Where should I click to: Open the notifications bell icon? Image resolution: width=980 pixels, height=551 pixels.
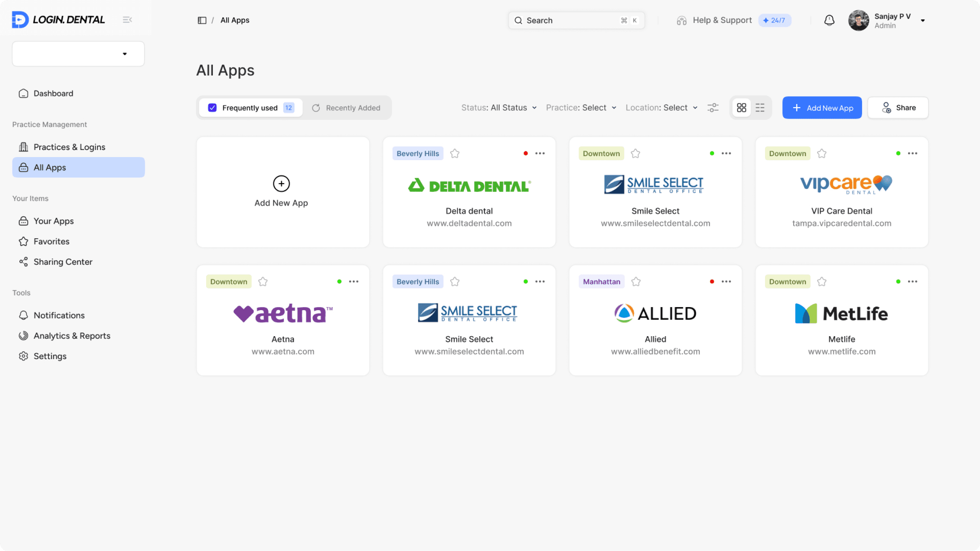[829, 20]
